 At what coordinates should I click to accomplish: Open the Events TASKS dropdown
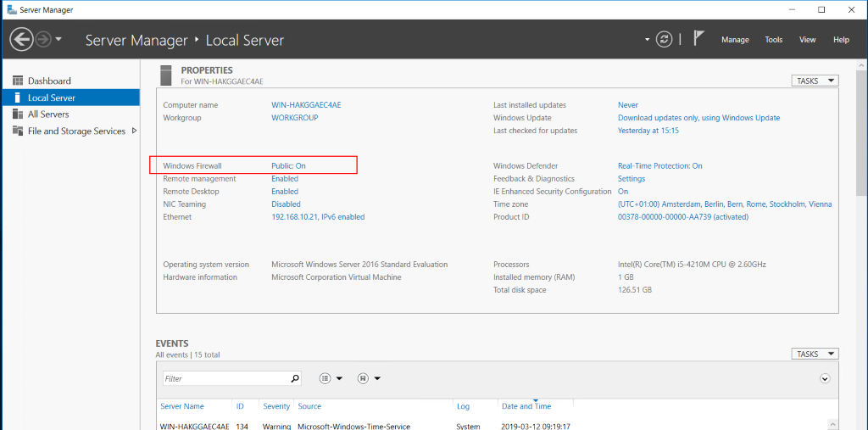[815, 354]
